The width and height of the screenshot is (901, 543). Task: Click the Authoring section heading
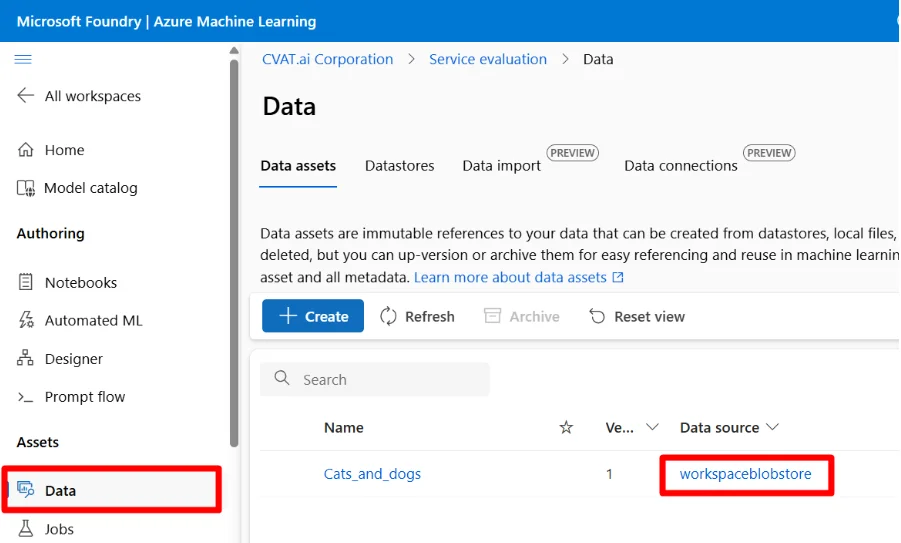coord(51,233)
